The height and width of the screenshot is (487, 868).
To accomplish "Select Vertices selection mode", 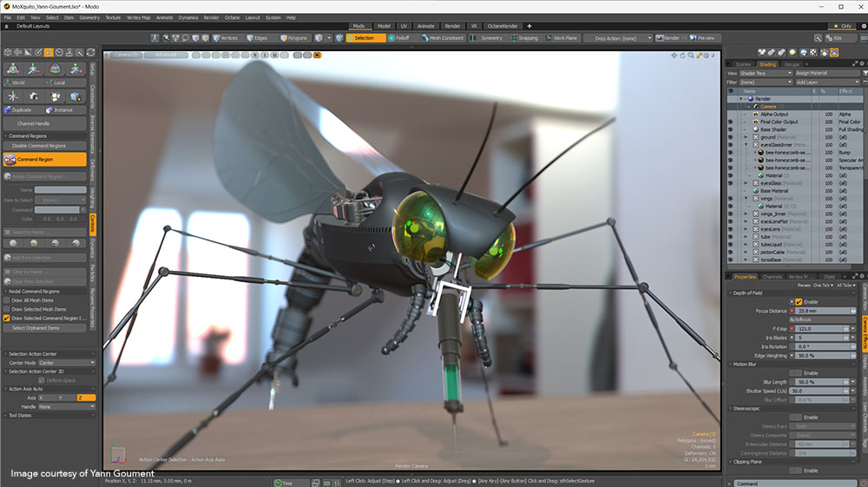I will [227, 38].
